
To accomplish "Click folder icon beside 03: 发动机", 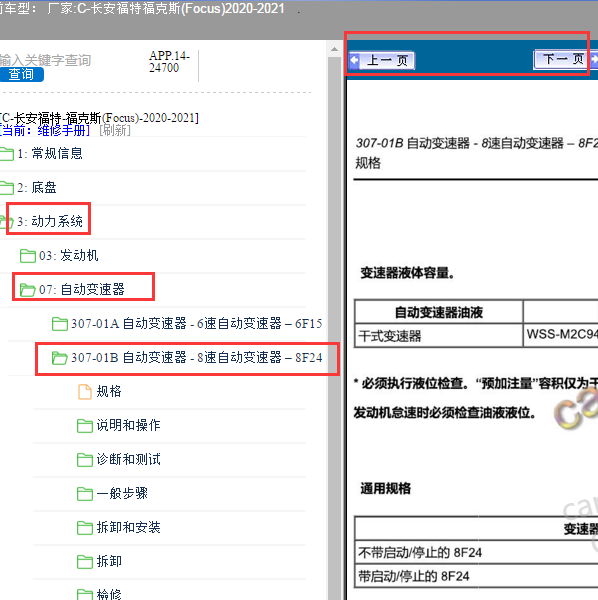I will pos(28,256).
